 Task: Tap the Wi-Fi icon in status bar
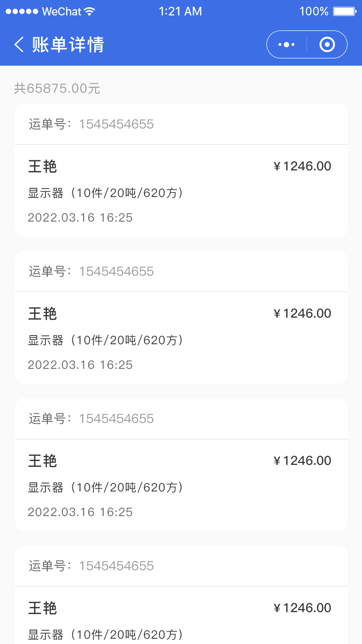coord(89,12)
